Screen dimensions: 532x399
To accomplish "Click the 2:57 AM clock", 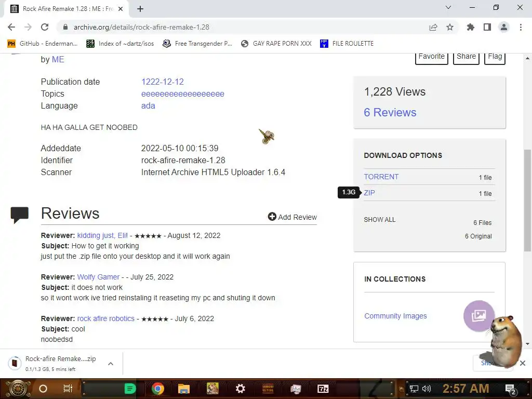I will tap(465, 389).
